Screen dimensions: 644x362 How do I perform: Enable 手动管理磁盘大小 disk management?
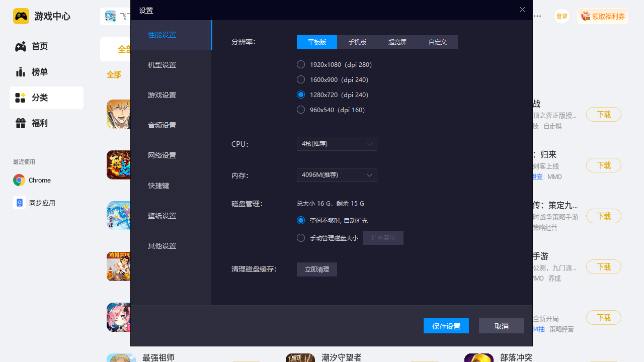pyautogui.click(x=301, y=238)
